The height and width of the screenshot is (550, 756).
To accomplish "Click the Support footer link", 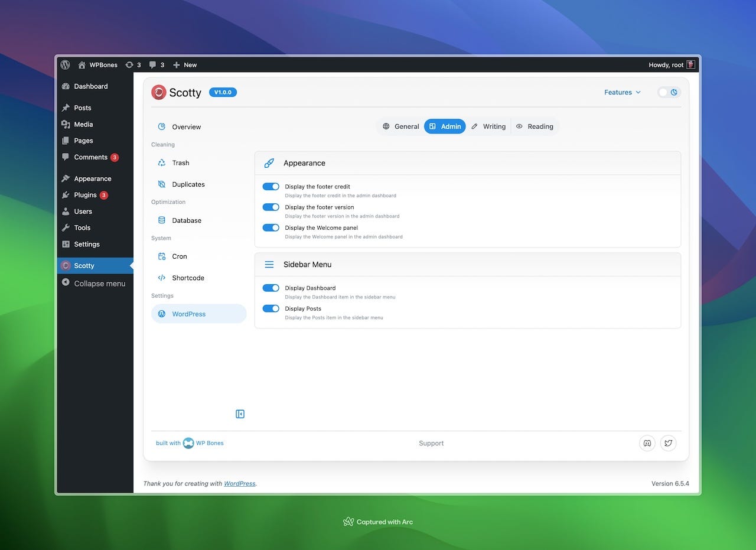I will click(x=431, y=443).
